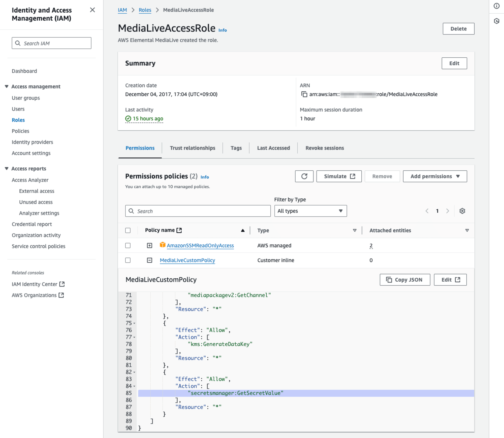Open the AmazonSSMReadOnlyAccess policy link
The height and width of the screenshot is (438, 504).
200,245
